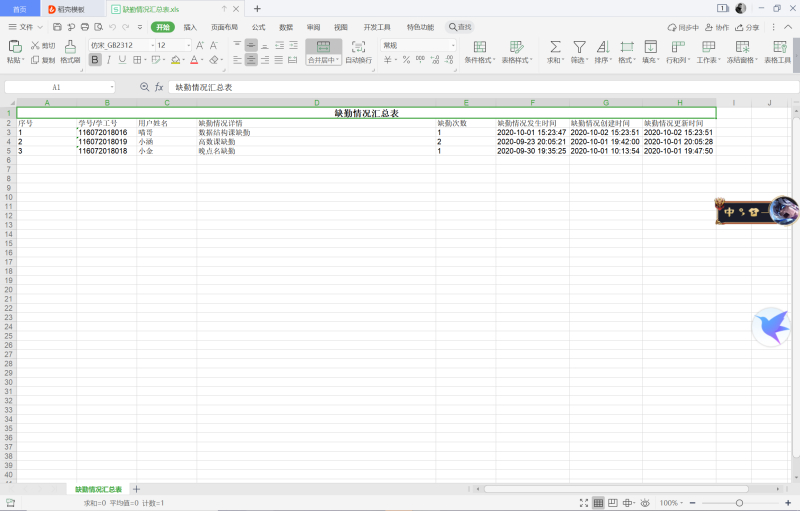Decrease font size with smaller A icon

click(x=214, y=45)
